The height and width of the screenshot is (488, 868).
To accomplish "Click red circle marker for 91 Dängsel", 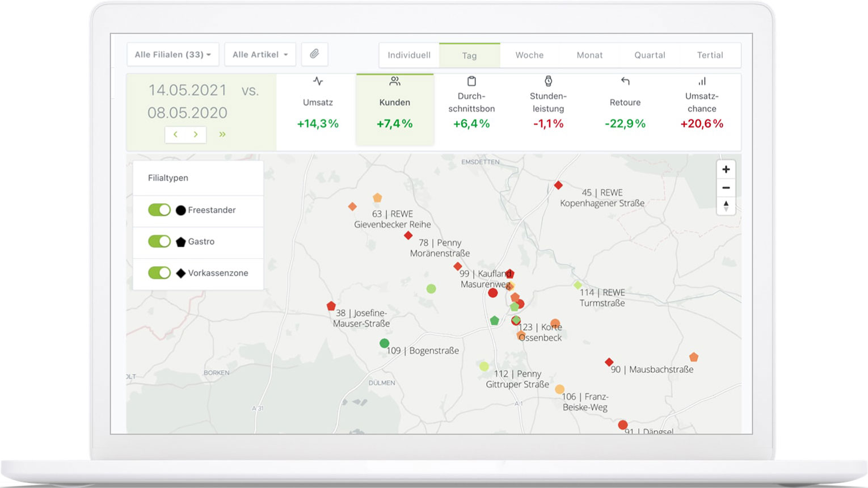I will click(622, 424).
